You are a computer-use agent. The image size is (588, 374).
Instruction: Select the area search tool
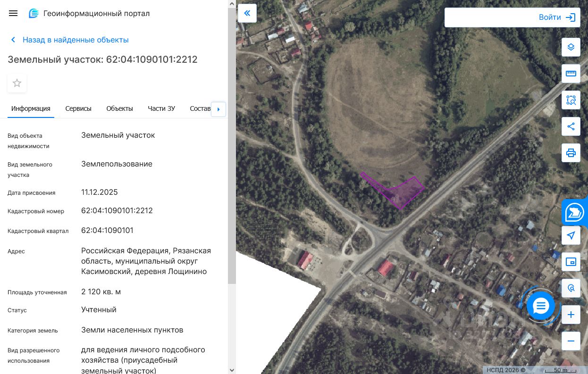pos(571,100)
